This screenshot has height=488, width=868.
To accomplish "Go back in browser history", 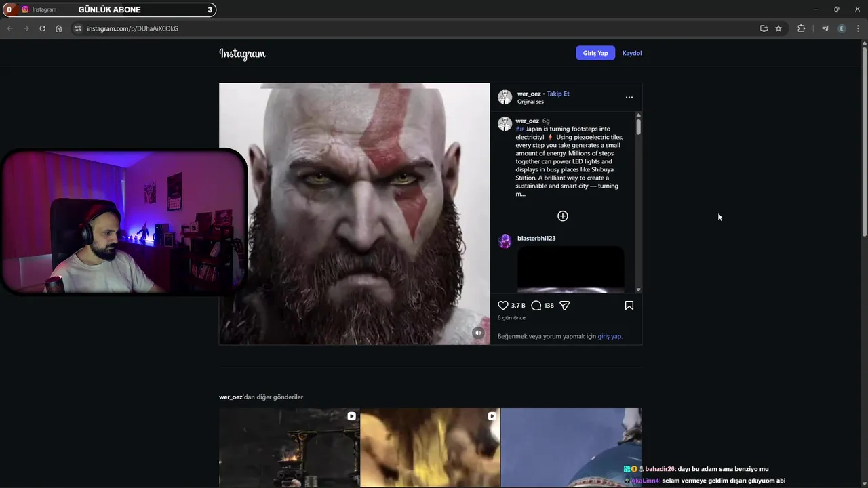I will pyautogui.click(x=9, y=28).
